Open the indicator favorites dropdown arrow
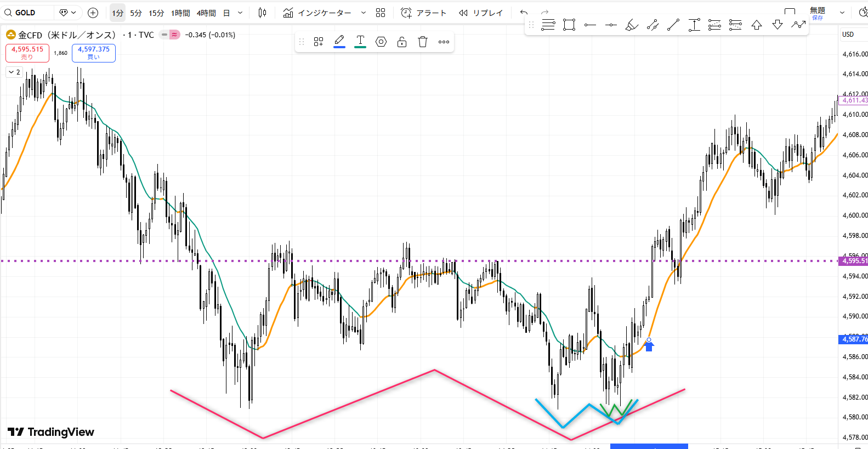This screenshot has width=868, height=449. tap(363, 13)
